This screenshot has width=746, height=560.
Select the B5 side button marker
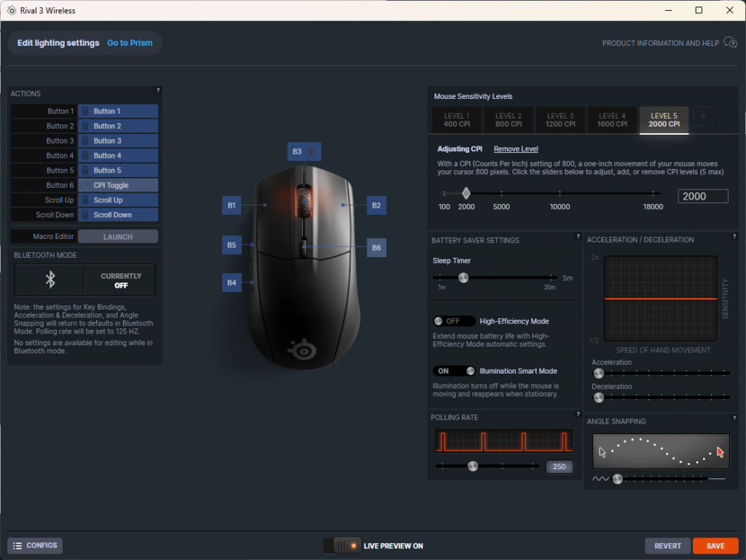232,245
